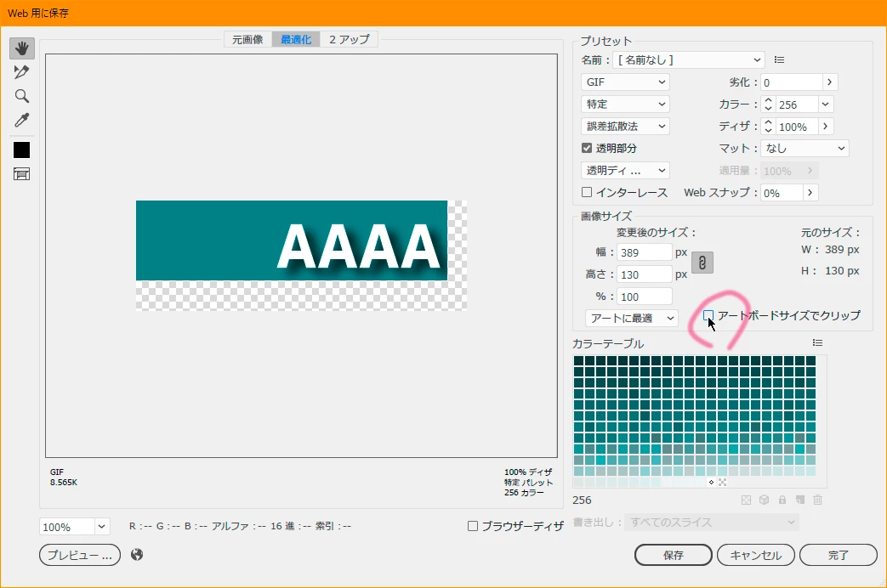Viewport: 887px width, 588px height.
Task: Open the カラー 256 dropdown arrow
Action: point(825,104)
